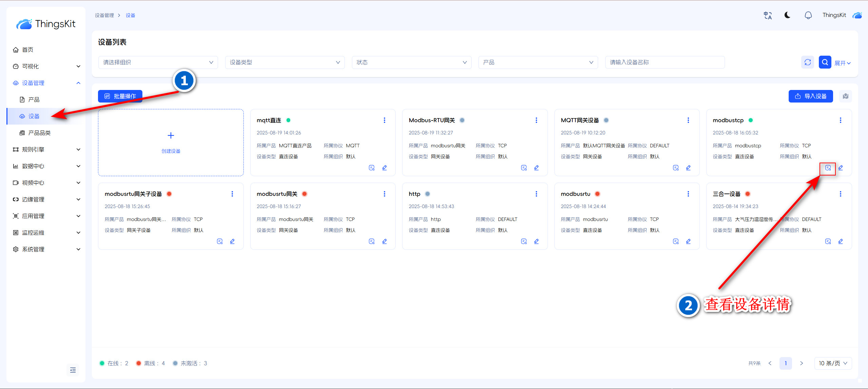View details of mqtt直连 device
This screenshot has height=389, width=868.
tap(372, 168)
